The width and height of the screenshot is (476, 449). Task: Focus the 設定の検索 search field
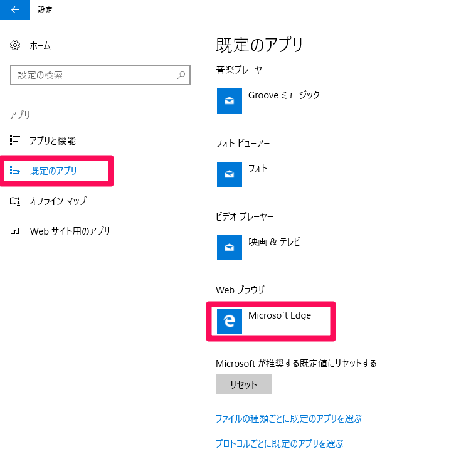point(100,75)
